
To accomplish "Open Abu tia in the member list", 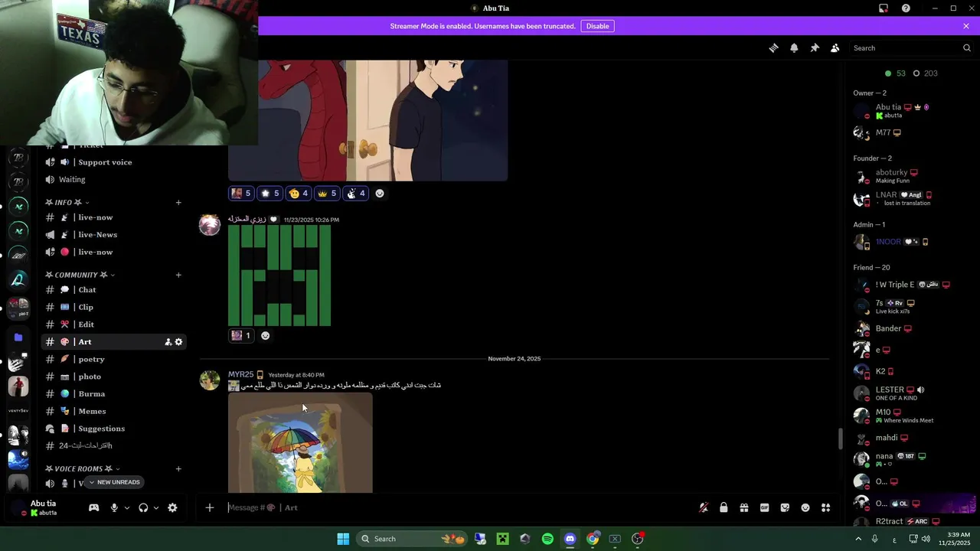I will pos(911,110).
